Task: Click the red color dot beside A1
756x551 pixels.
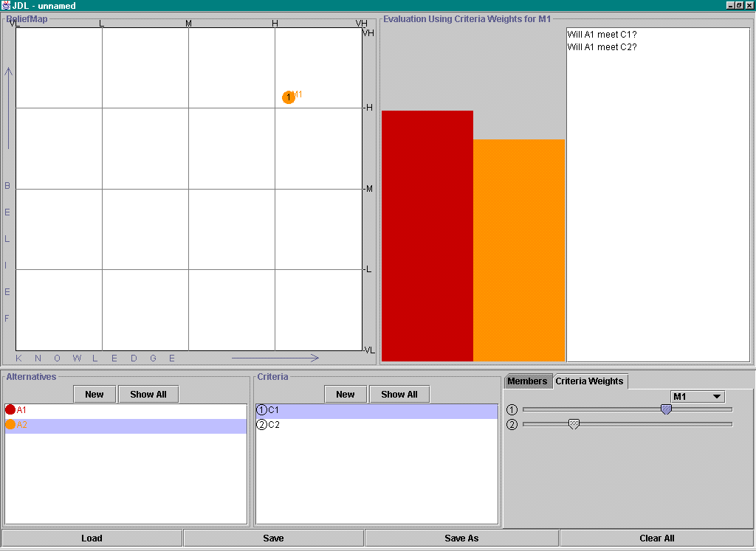Action: (10, 410)
